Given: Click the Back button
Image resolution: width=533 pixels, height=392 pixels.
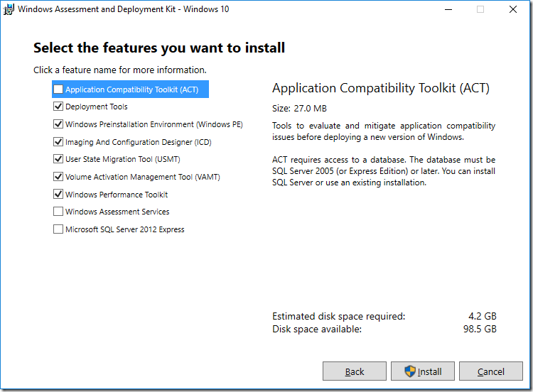Looking at the screenshot, I should pos(354,371).
